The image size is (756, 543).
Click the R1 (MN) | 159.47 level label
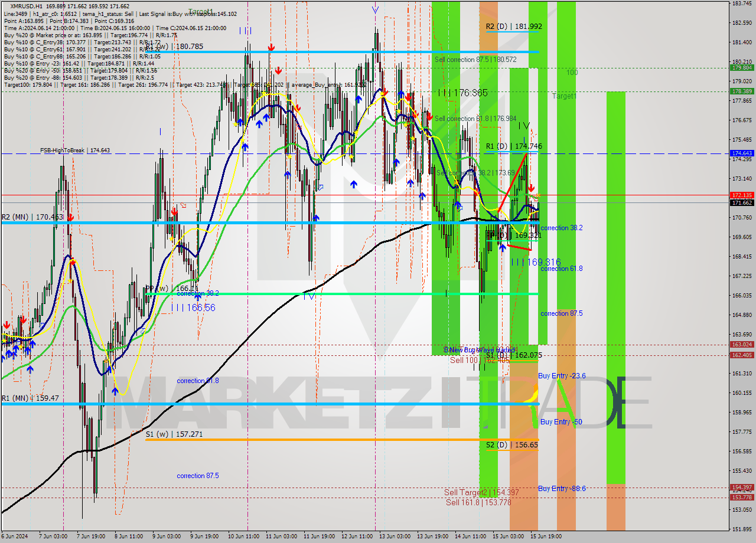click(x=30, y=398)
